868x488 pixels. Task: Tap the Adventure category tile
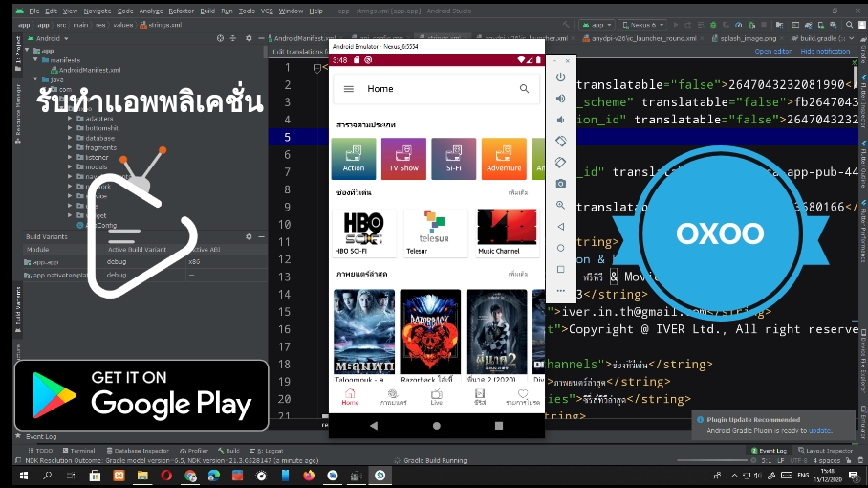[x=504, y=159]
